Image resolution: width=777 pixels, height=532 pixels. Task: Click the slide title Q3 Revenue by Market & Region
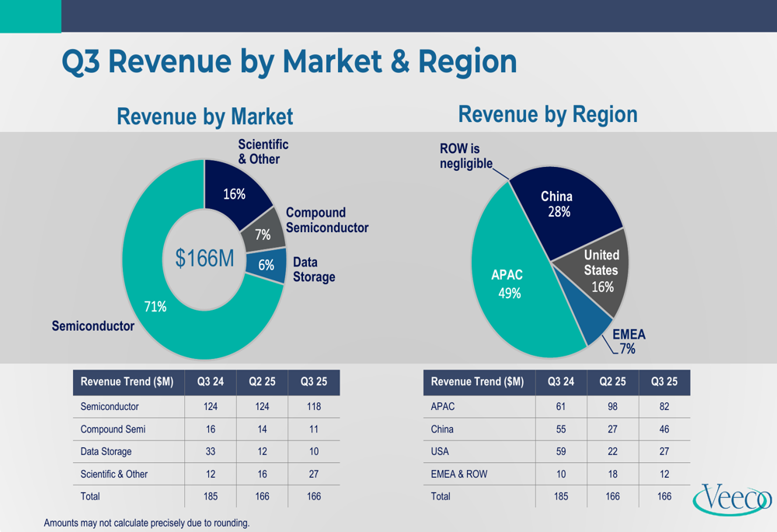[x=289, y=61]
